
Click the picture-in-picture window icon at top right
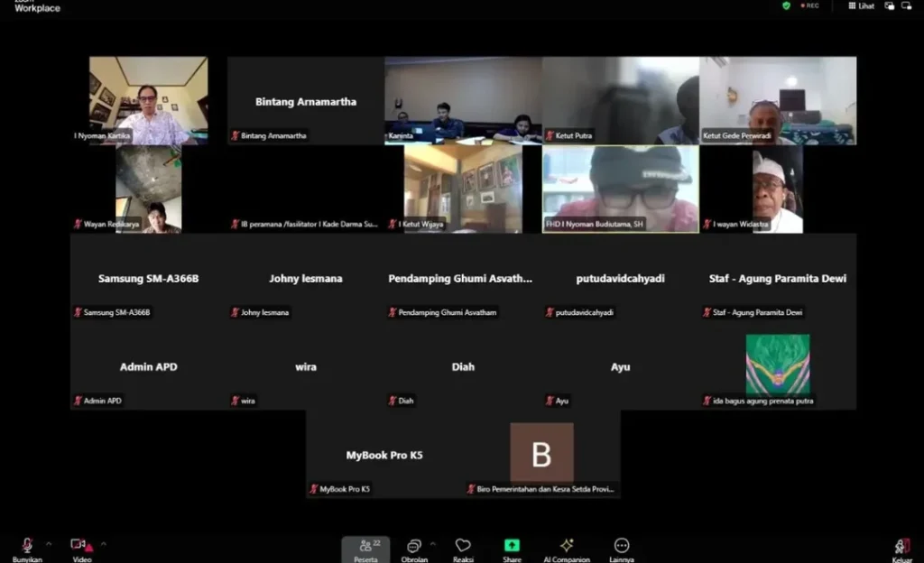pos(890,5)
